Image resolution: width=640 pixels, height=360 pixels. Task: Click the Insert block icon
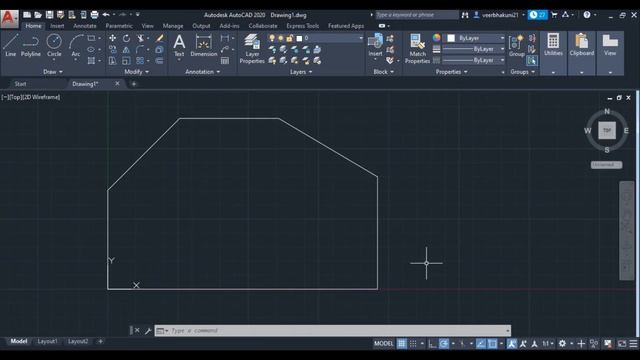pyautogui.click(x=375, y=45)
